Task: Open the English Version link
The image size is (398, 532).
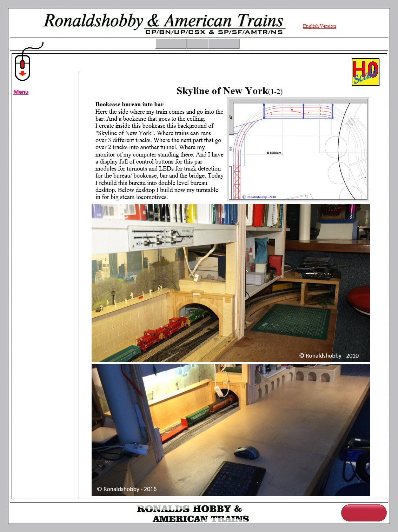Action: click(x=319, y=26)
